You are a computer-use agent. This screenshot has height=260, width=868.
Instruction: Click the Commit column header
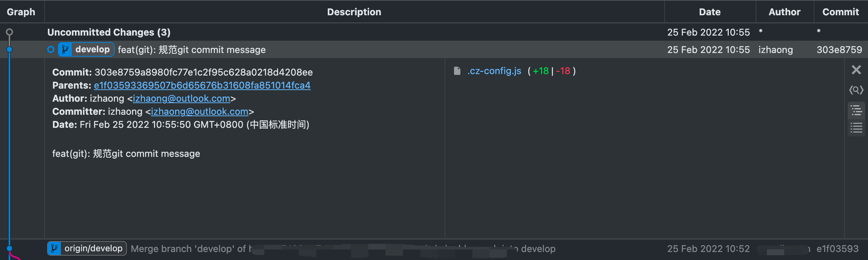coord(840,12)
